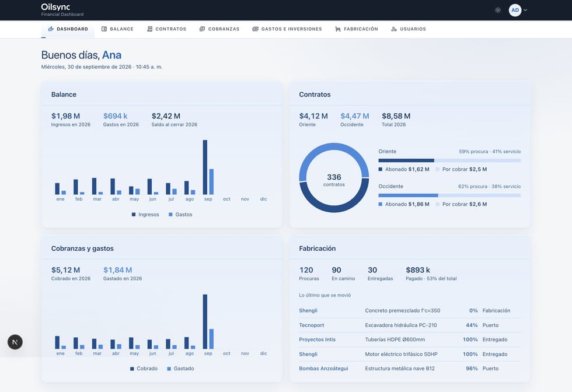Click the Contratos document icon
Screen dimensions: 572x392
tap(149, 29)
